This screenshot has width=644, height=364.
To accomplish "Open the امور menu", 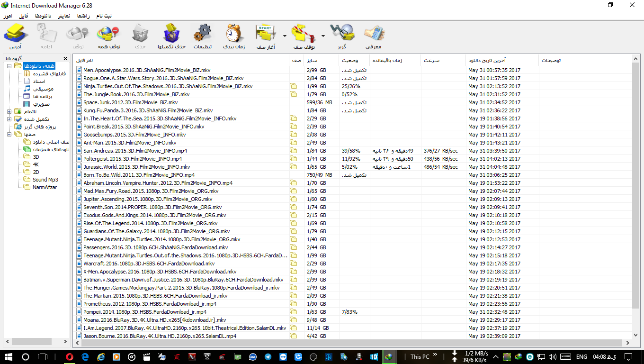I will tap(8, 16).
